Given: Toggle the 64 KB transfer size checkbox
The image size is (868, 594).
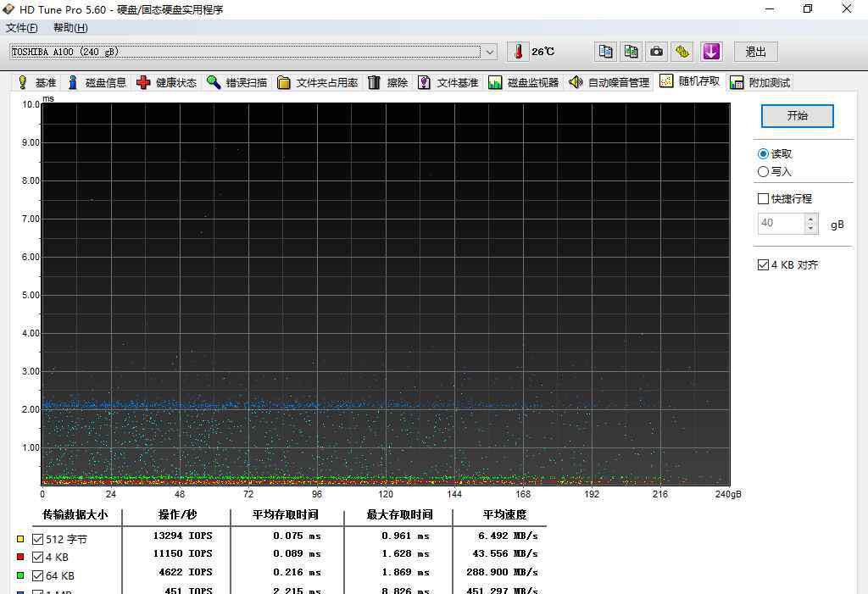Looking at the screenshot, I should tap(37, 575).
